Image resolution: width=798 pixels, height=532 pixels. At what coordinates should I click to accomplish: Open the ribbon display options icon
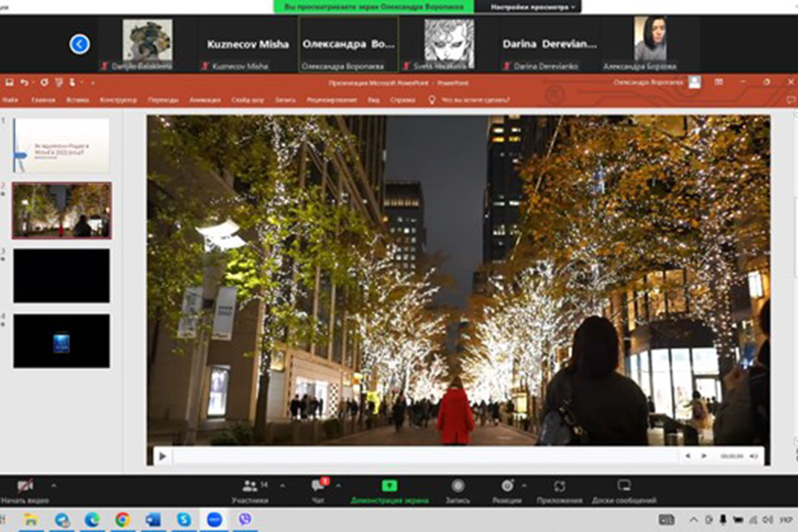click(718, 82)
